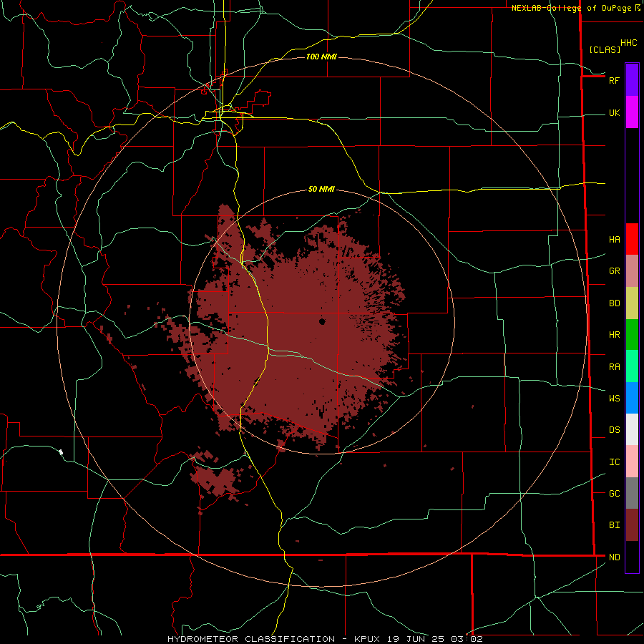The height and width of the screenshot is (644, 644).
Task: Click the GR salmon legend swatch
Action: [632, 270]
